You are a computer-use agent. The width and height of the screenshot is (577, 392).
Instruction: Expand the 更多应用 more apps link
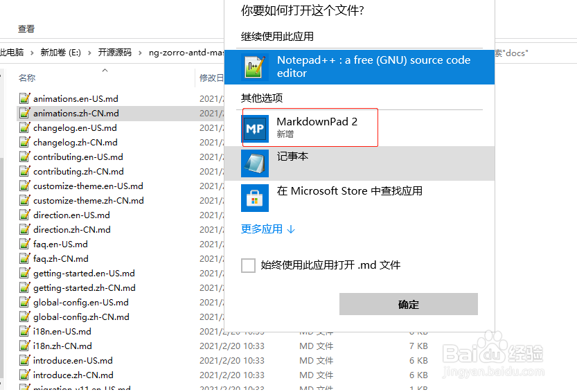tap(268, 229)
